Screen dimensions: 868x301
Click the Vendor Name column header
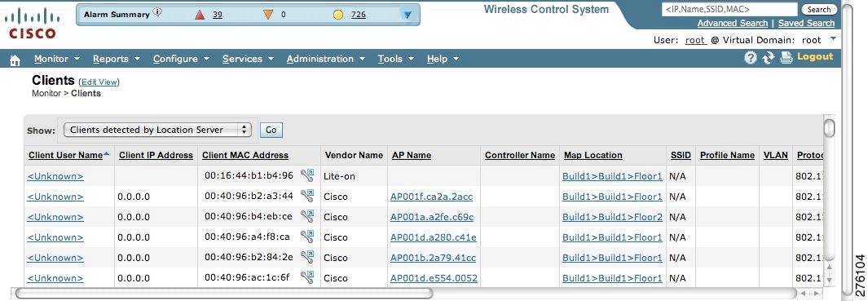pyautogui.click(x=354, y=156)
